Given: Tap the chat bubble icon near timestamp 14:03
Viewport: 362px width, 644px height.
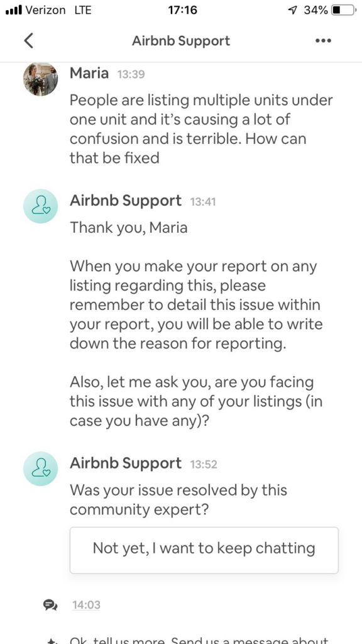Looking at the screenshot, I should point(51,605).
